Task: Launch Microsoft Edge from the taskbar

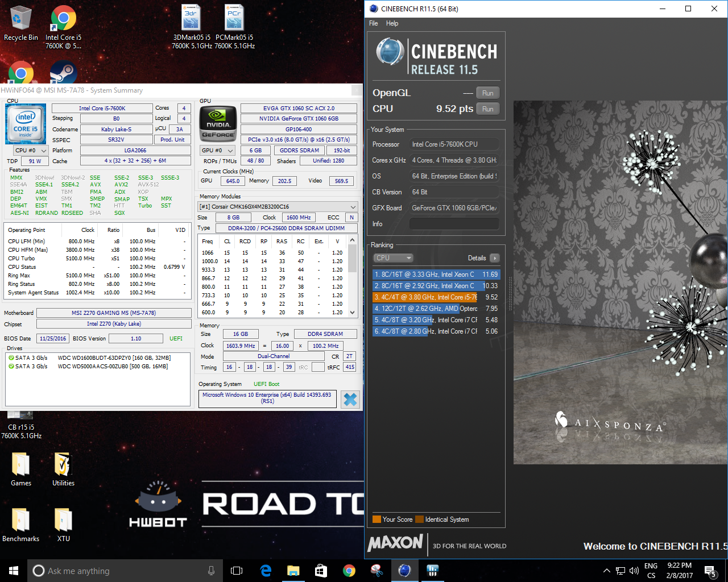Action: (266, 571)
